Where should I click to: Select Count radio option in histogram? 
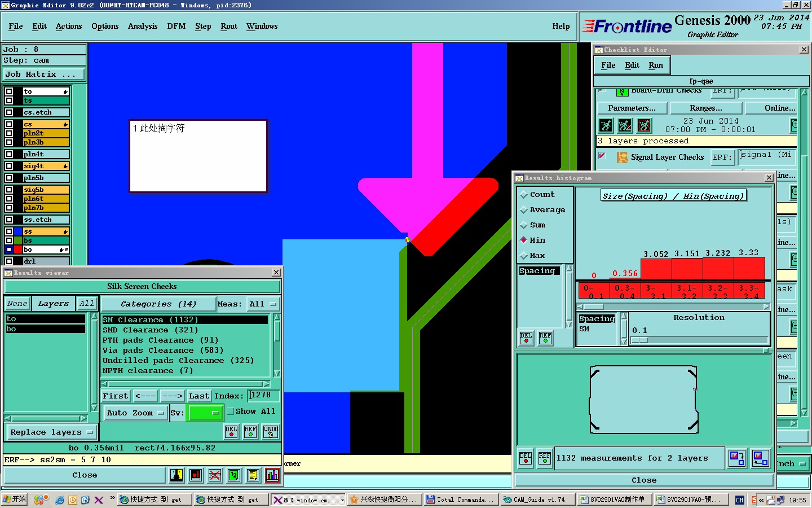524,194
